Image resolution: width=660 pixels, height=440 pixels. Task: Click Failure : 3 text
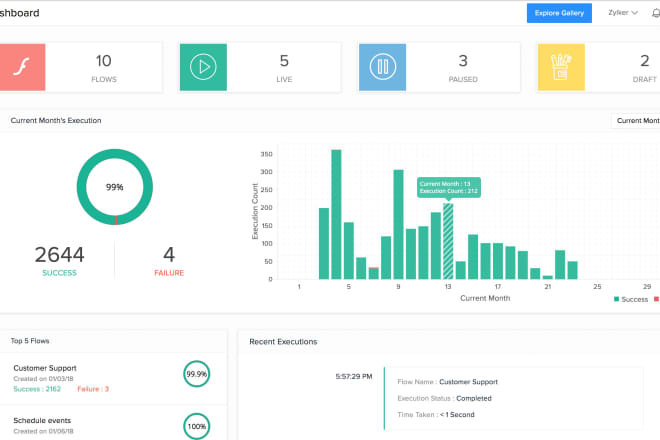[x=93, y=389]
